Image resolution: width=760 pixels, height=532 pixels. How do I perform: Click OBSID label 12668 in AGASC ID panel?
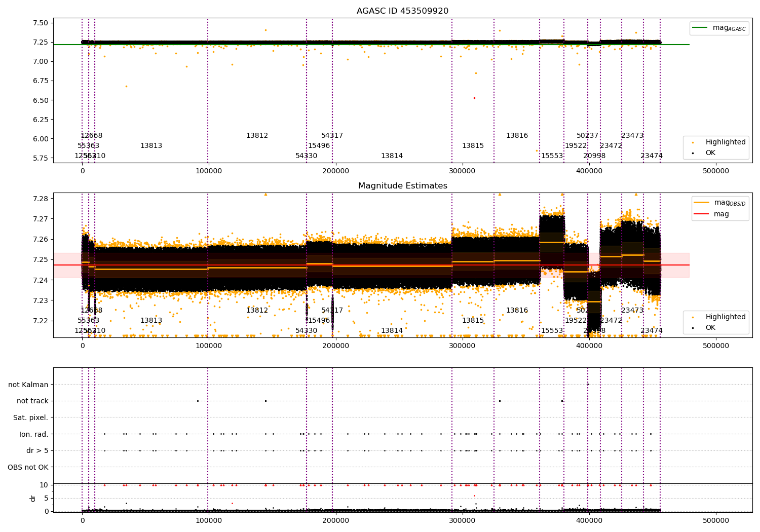click(x=91, y=136)
